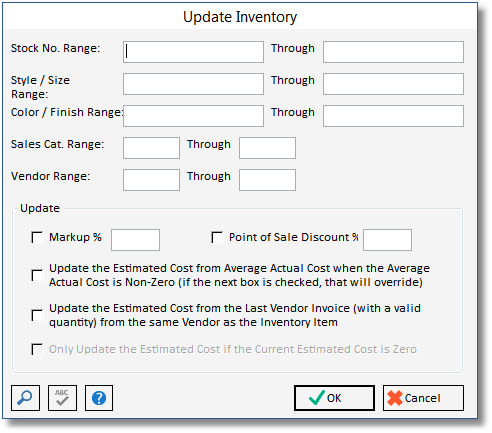This screenshot has height=433, width=492.
Task: Enable the Markup % checkbox
Action: point(37,237)
